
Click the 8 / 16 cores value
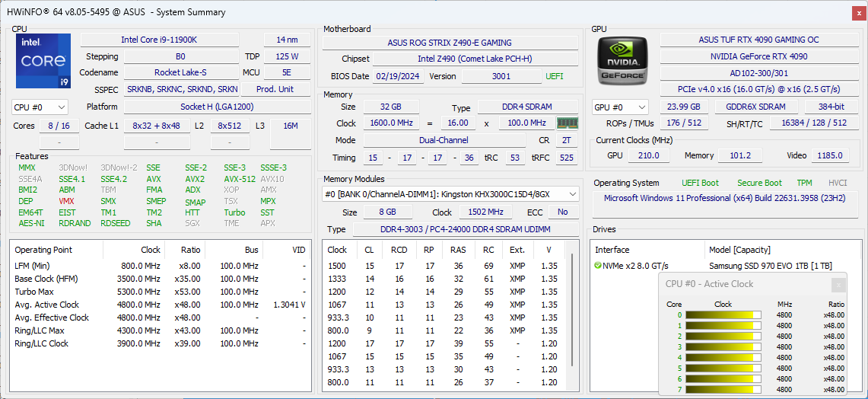(59, 126)
